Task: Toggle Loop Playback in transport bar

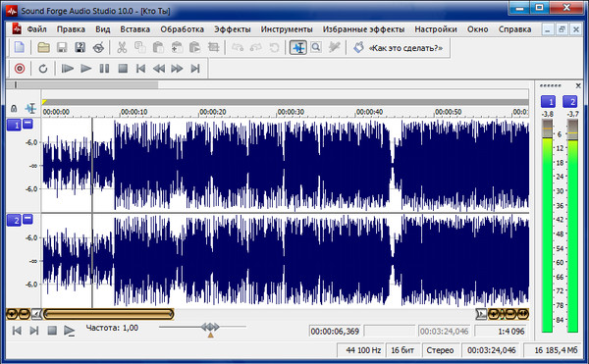Action: (x=43, y=69)
